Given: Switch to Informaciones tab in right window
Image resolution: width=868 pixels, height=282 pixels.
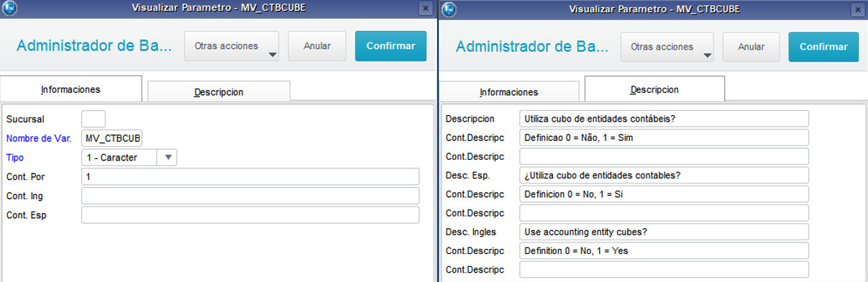Looking at the screenshot, I should click(x=509, y=92).
